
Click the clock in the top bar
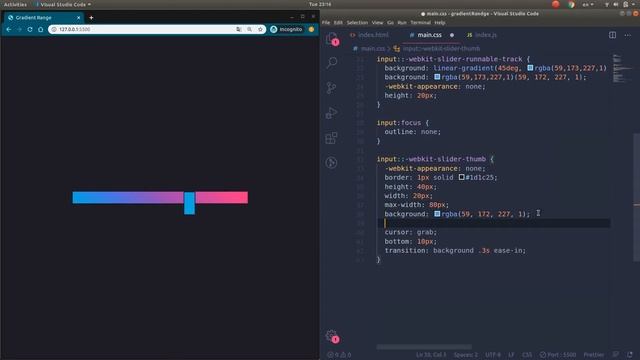[320, 4]
